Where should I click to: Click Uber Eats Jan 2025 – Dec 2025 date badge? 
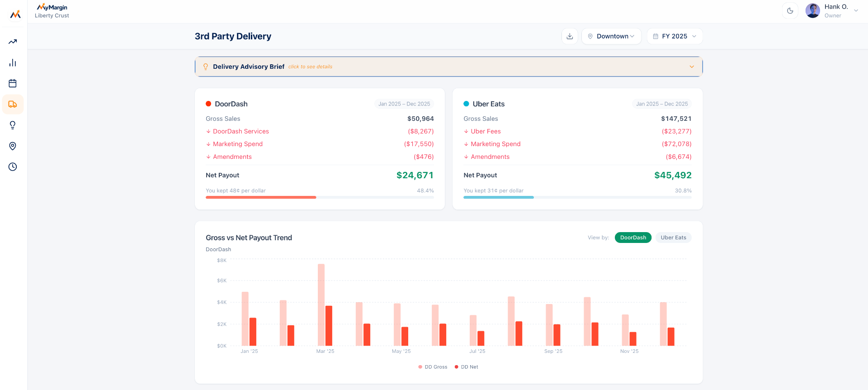point(662,104)
